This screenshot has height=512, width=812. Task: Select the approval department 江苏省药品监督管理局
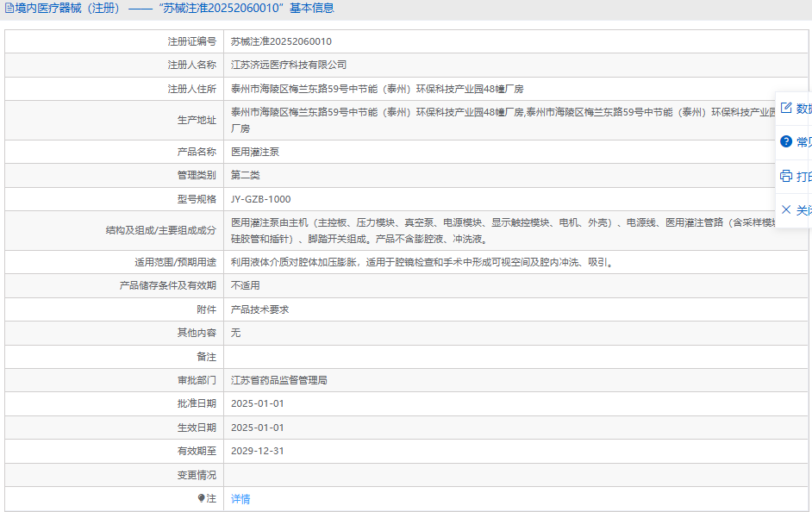pyautogui.click(x=278, y=380)
